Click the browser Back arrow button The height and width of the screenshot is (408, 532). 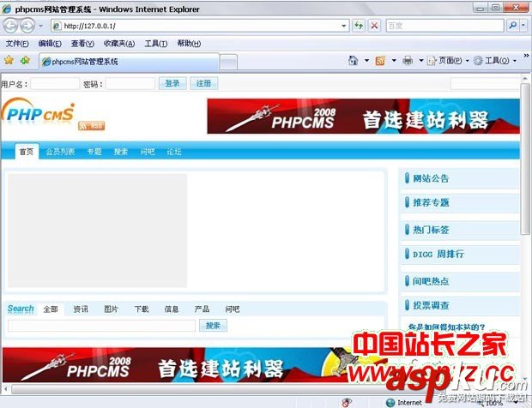click(10, 26)
